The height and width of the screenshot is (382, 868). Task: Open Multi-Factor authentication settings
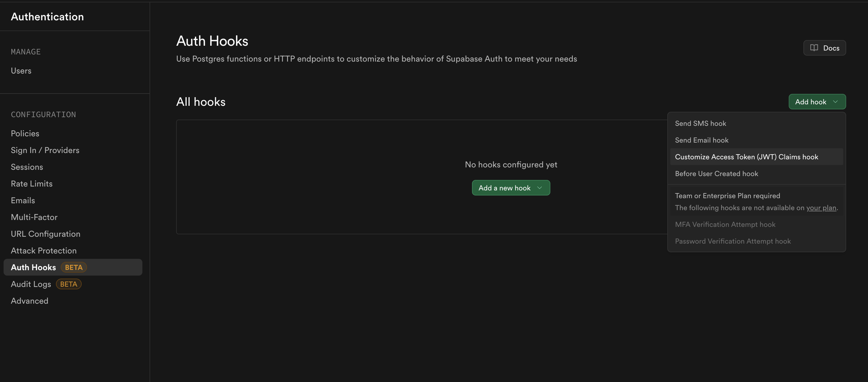coord(34,217)
